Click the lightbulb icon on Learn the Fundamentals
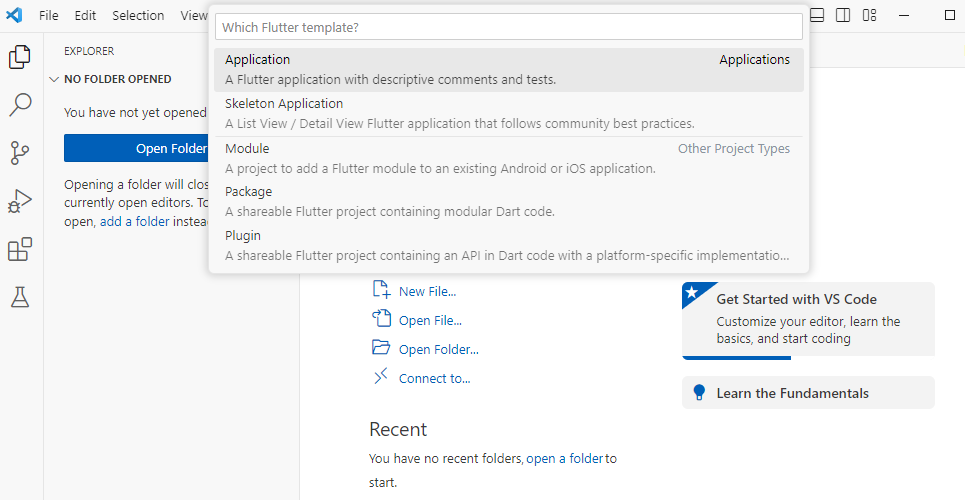The image size is (965, 500). (x=699, y=393)
